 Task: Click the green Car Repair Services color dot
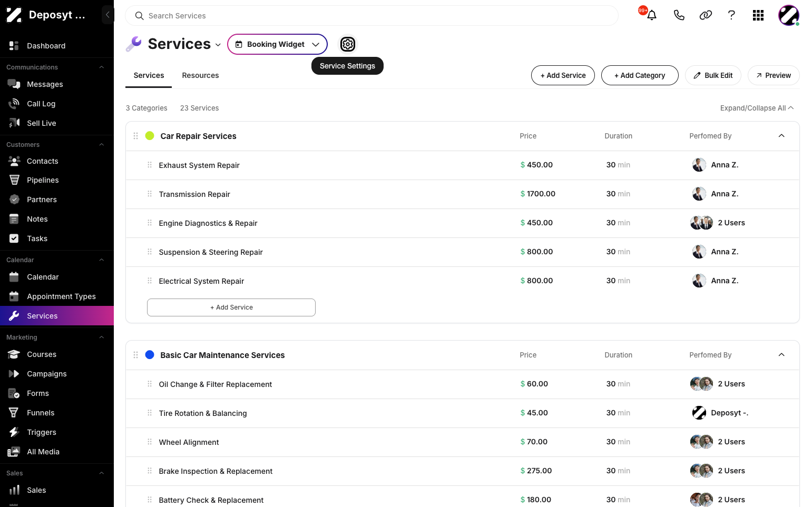pos(150,136)
